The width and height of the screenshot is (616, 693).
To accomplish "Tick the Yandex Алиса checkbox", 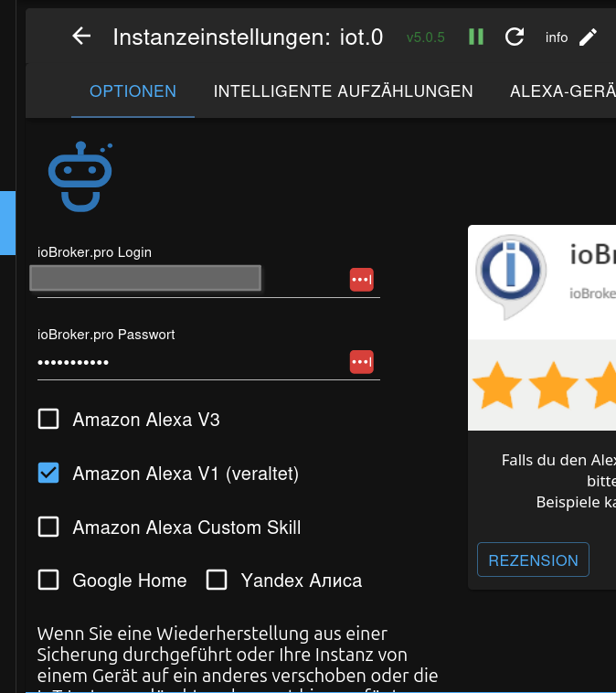I will click(x=217, y=580).
